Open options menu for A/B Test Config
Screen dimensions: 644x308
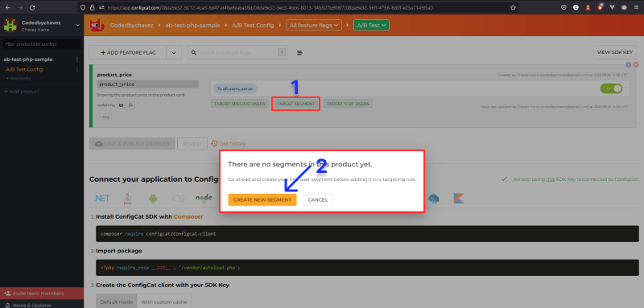pyautogui.click(x=76, y=69)
